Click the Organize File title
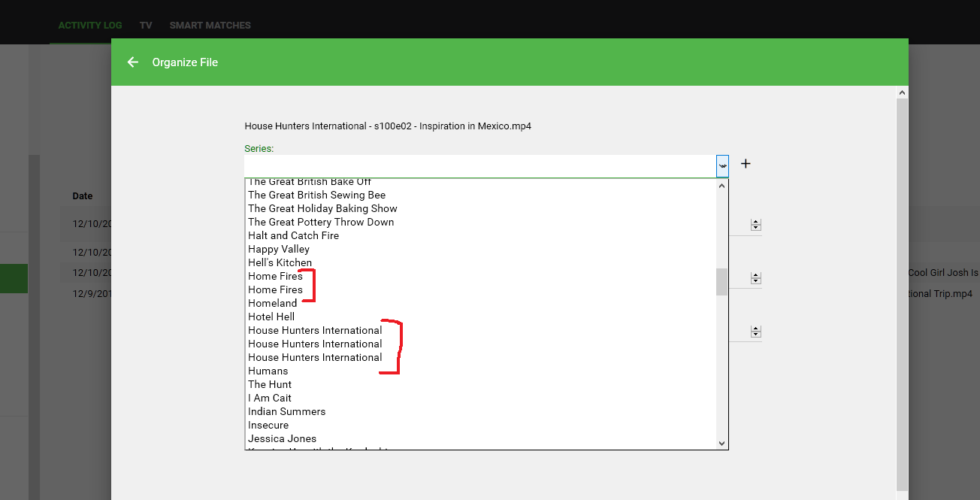Image resolution: width=980 pixels, height=500 pixels. point(185,62)
